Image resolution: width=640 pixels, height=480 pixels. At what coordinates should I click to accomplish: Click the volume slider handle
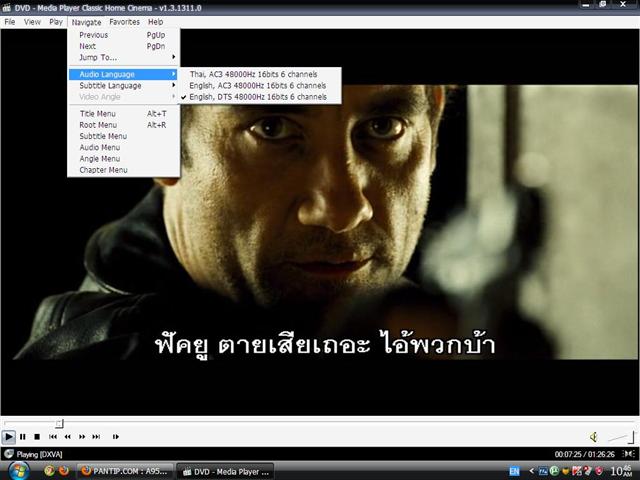point(631,437)
